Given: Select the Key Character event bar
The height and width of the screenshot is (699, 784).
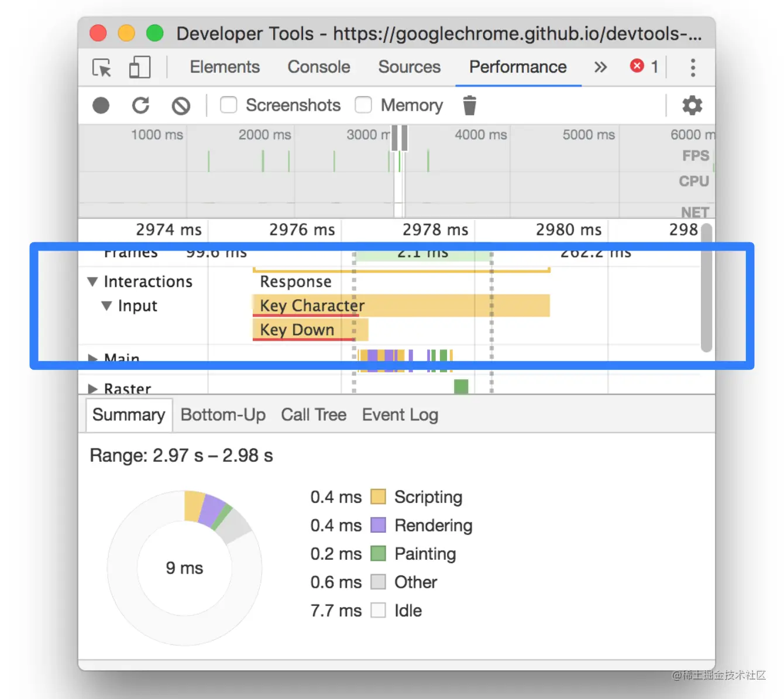Looking at the screenshot, I should point(400,305).
